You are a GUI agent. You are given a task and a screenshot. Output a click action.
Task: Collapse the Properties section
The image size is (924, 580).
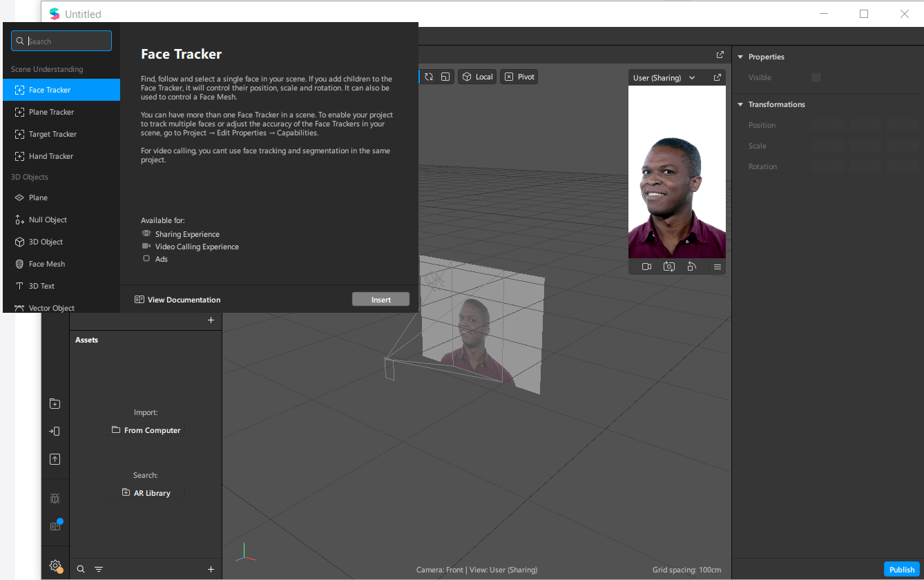click(740, 57)
